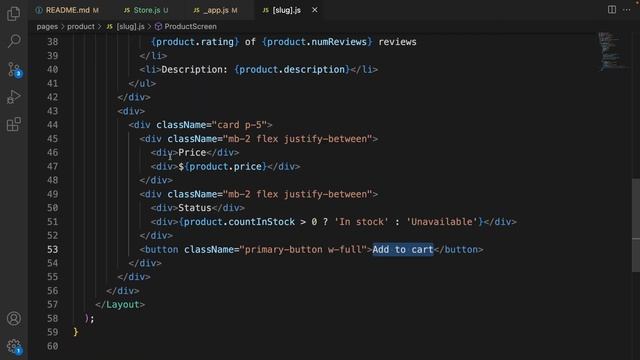Screen dimensions: 640x360
Task: Click the closing brace on line 59
Action: coord(76,332)
